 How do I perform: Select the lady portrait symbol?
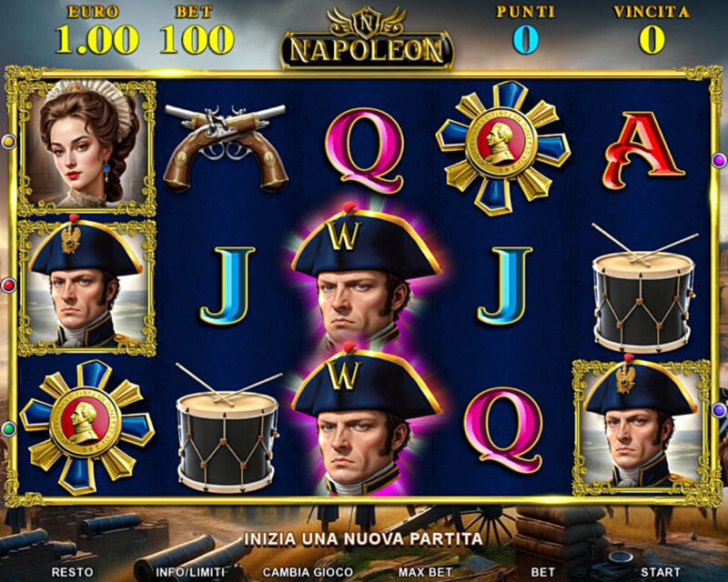click(86, 147)
